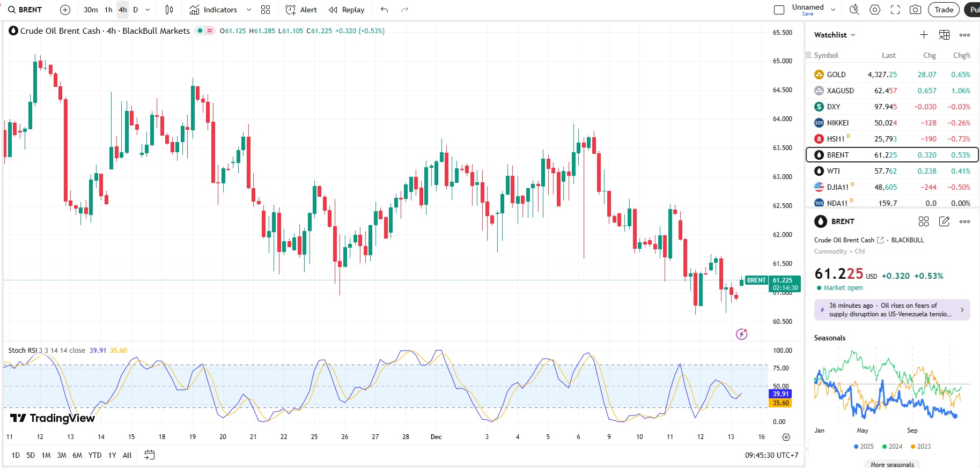Open chart settings via the top gear icon
This screenshot has height=468, width=980.
[875, 10]
